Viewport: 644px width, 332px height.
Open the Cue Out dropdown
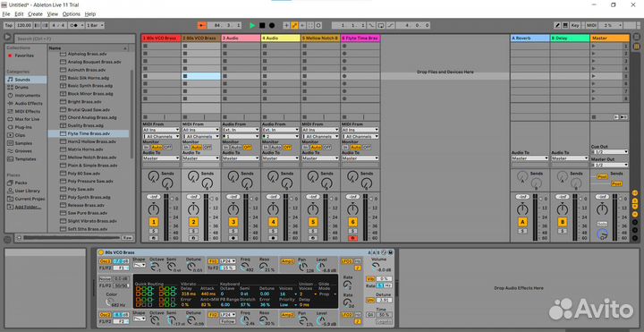[609, 152]
